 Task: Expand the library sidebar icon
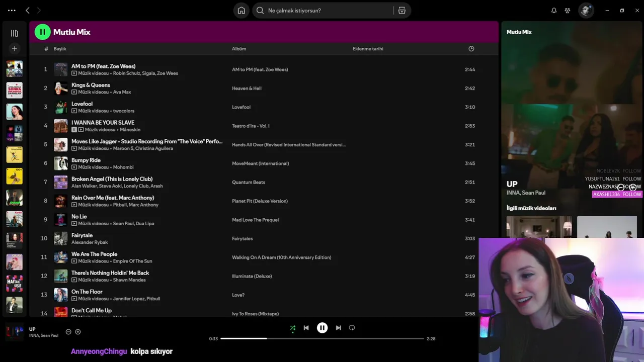click(x=14, y=33)
